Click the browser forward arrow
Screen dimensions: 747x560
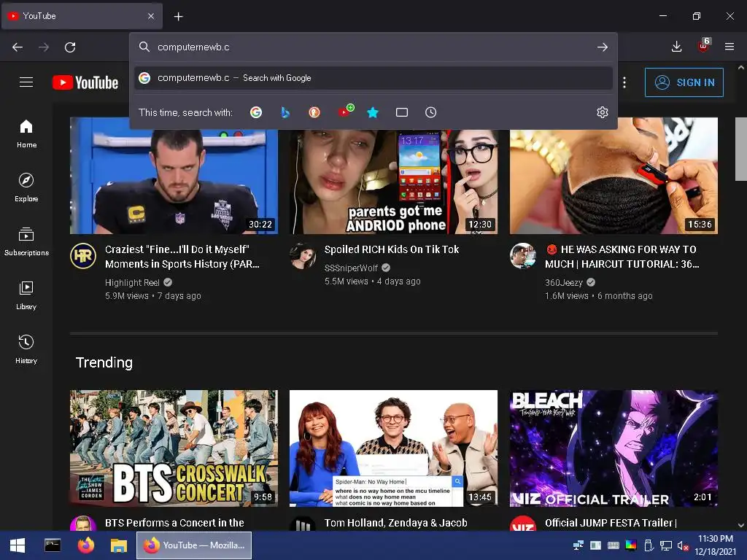coord(44,47)
